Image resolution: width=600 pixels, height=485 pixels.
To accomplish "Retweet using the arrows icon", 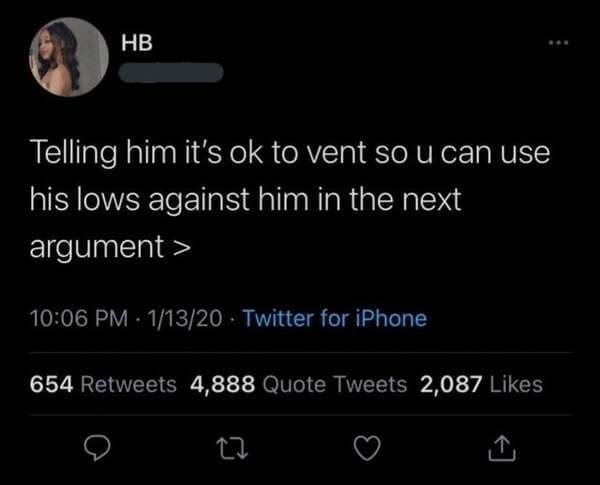I will (232, 449).
